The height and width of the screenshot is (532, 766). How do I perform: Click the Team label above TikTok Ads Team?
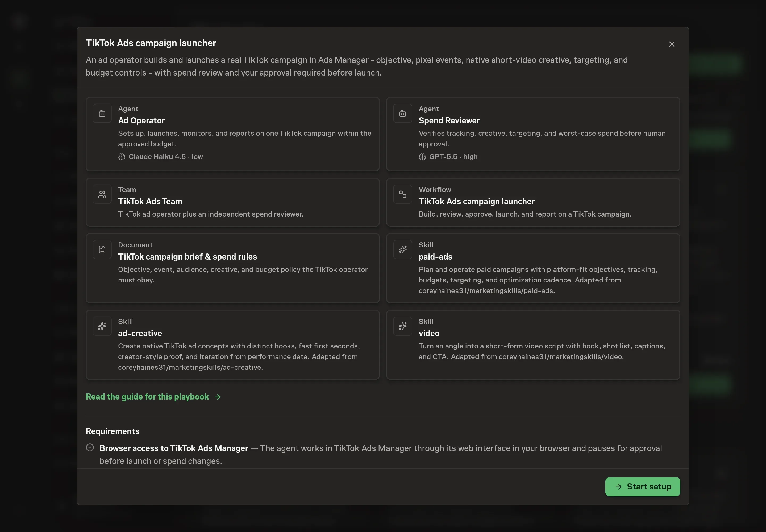pos(127,190)
